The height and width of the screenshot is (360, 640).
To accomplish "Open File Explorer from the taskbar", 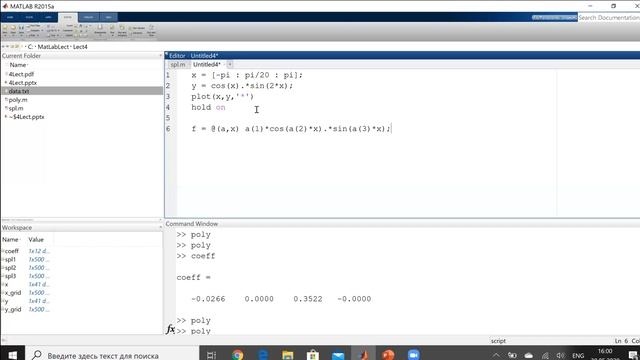I will (288, 355).
